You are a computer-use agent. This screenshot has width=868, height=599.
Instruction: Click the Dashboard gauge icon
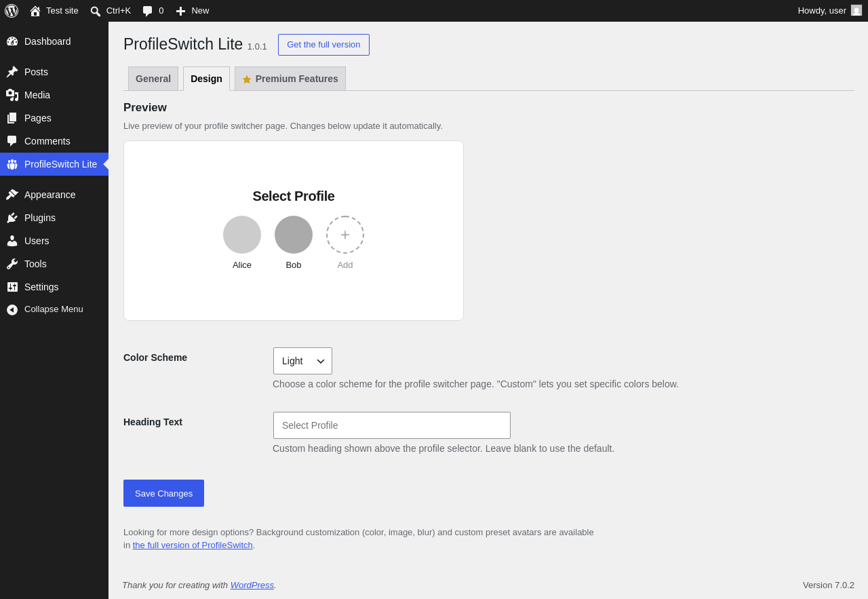click(x=12, y=41)
